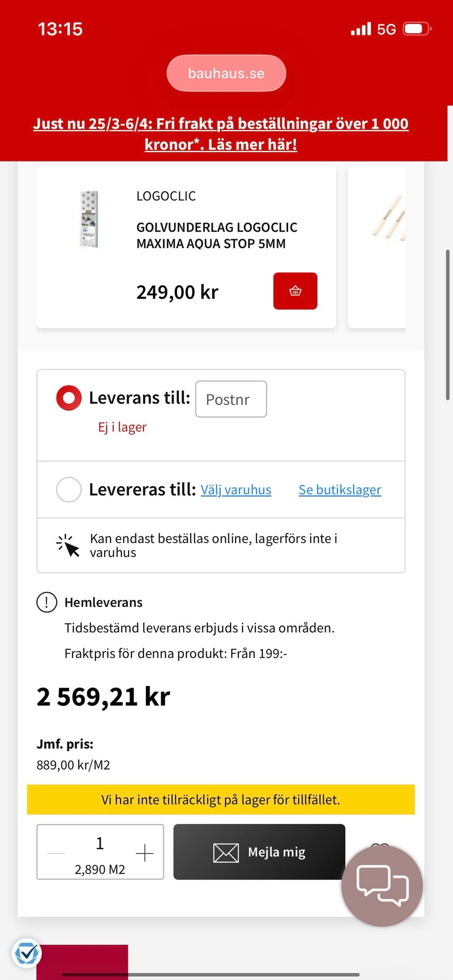Tap the bauhaus.se address pill
Image resolution: width=453 pixels, height=980 pixels.
tap(226, 73)
